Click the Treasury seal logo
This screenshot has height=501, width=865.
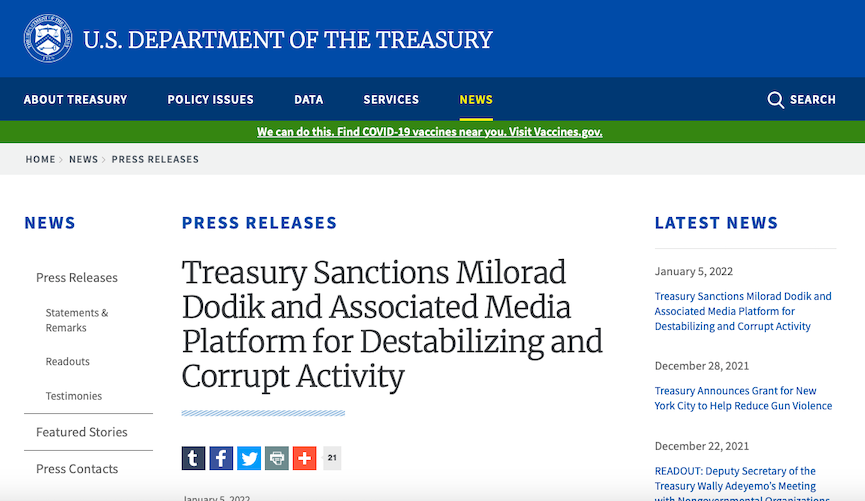(48, 39)
